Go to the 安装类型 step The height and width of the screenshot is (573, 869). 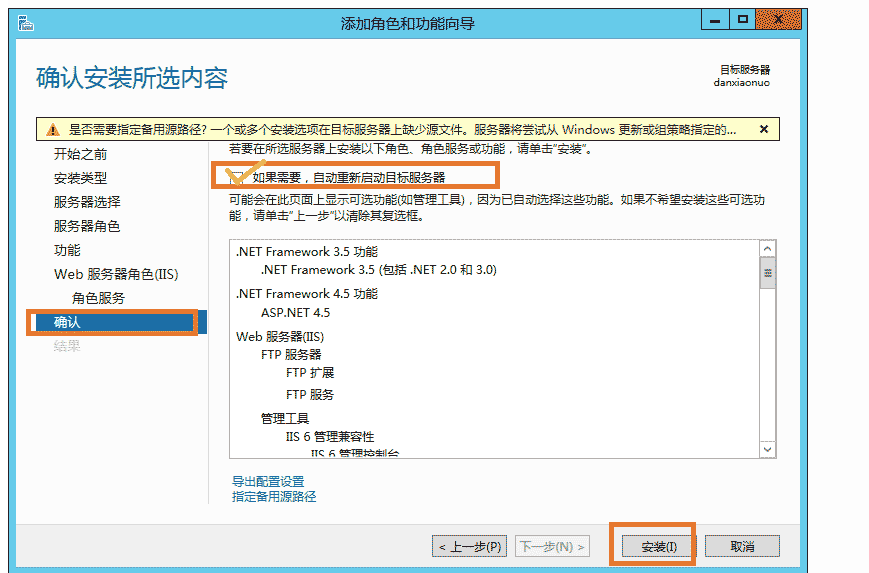click(x=80, y=178)
